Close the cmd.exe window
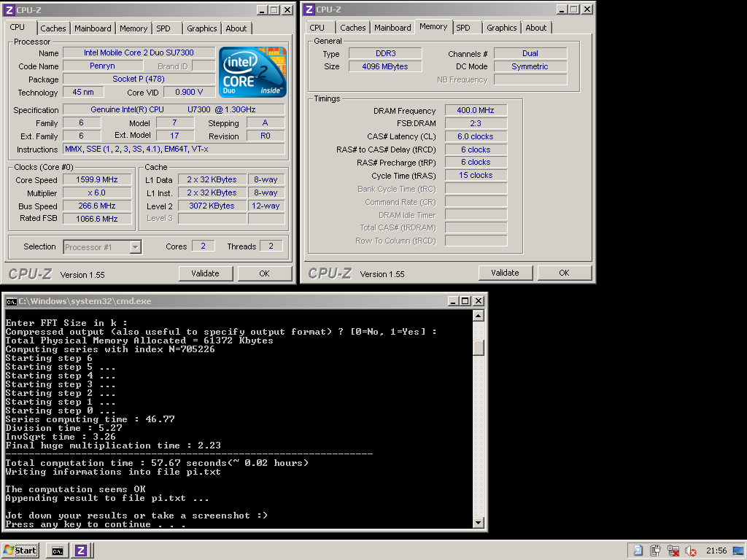This screenshot has width=747, height=560. point(479,301)
